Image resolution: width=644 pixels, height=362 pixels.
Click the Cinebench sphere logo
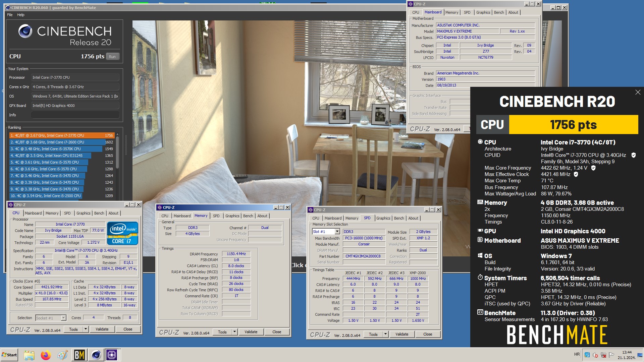[x=25, y=31]
